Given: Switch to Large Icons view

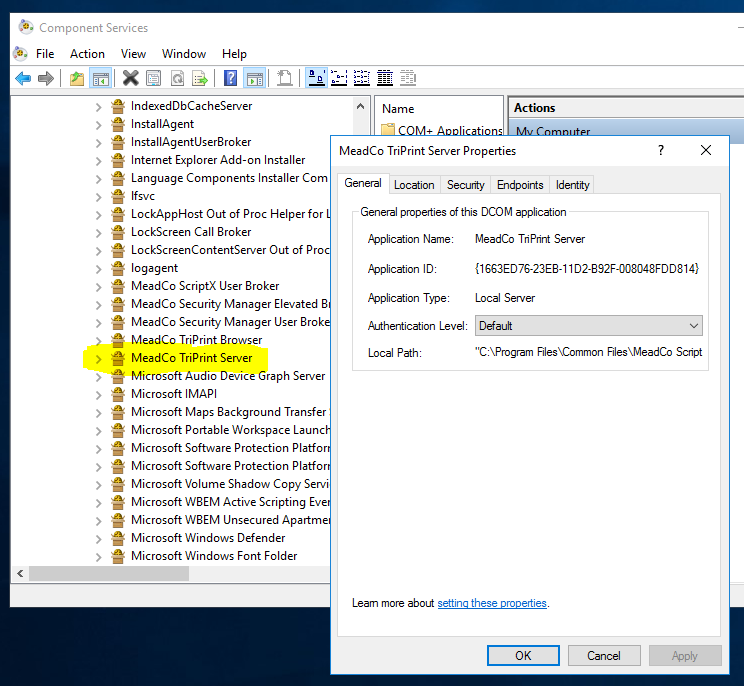Looking at the screenshot, I should [316, 78].
